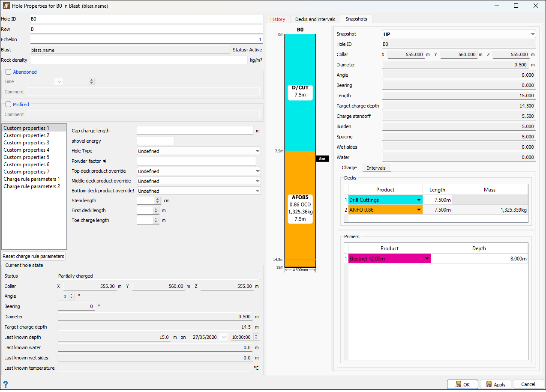
Task: Switch to the Intervals sub-tab
Action: pyautogui.click(x=376, y=168)
